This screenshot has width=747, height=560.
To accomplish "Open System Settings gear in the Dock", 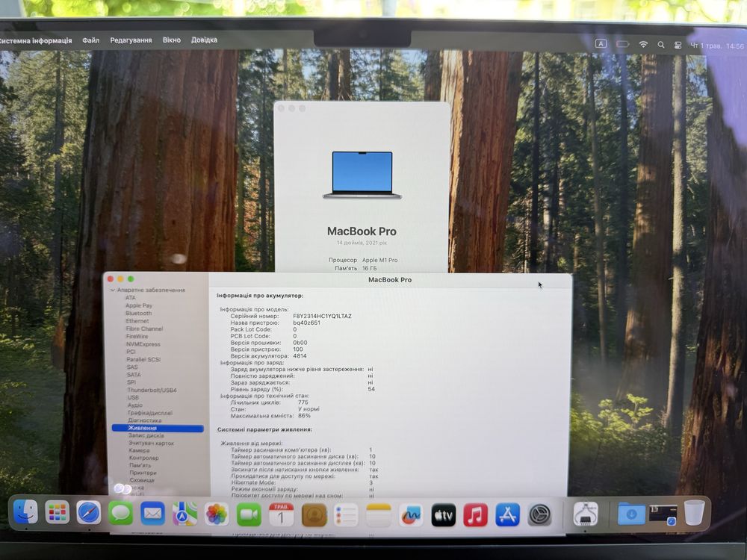I will click(539, 514).
